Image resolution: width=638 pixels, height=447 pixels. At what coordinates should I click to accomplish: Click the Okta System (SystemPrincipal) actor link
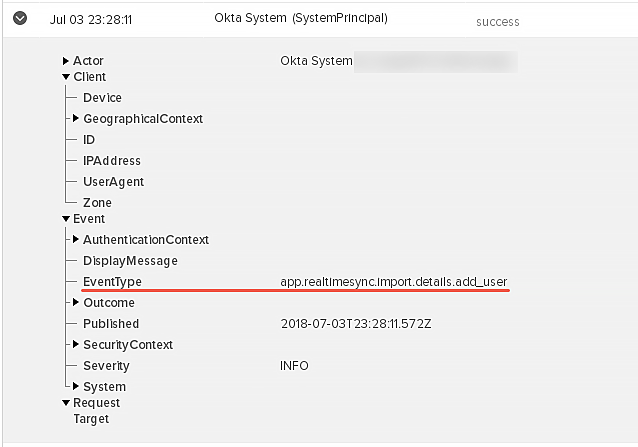coord(301,18)
